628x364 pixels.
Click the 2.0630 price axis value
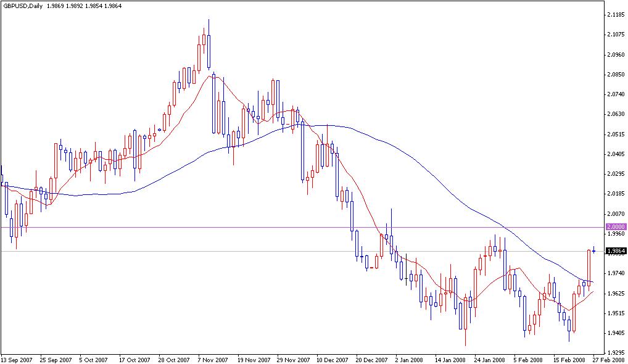click(616, 114)
